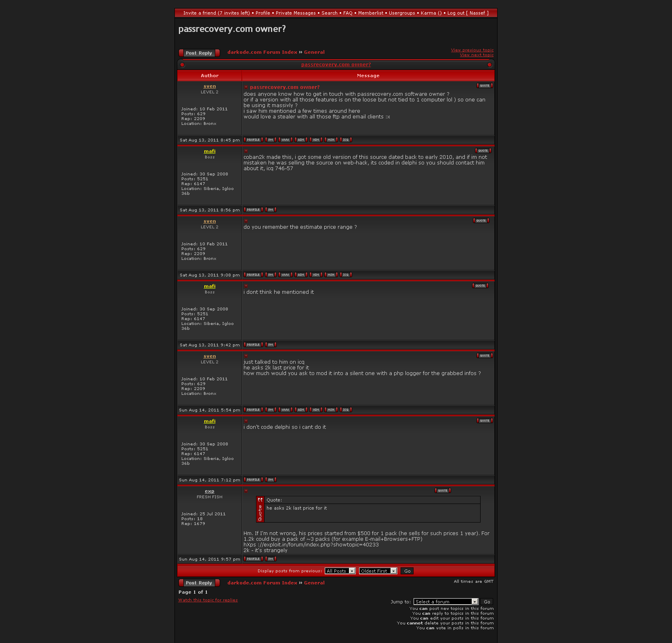
Task: Click Go button next to Jump to
Action: click(487, 602)
